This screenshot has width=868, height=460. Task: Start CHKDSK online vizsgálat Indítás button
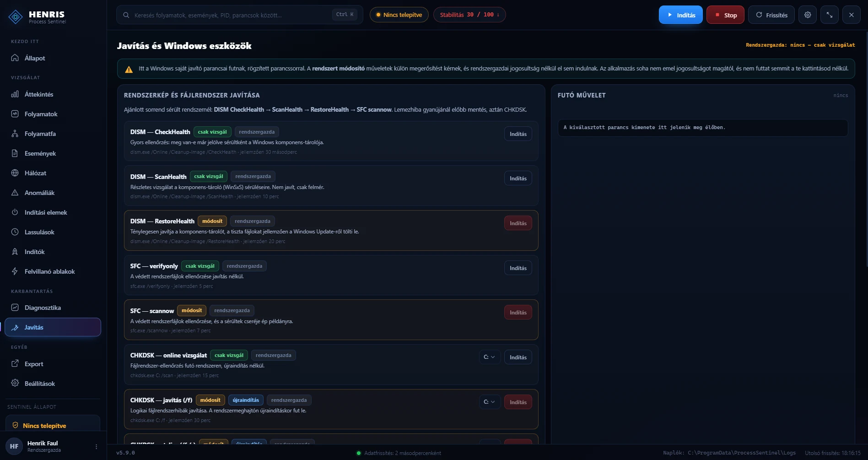click(x=518, y=357)
